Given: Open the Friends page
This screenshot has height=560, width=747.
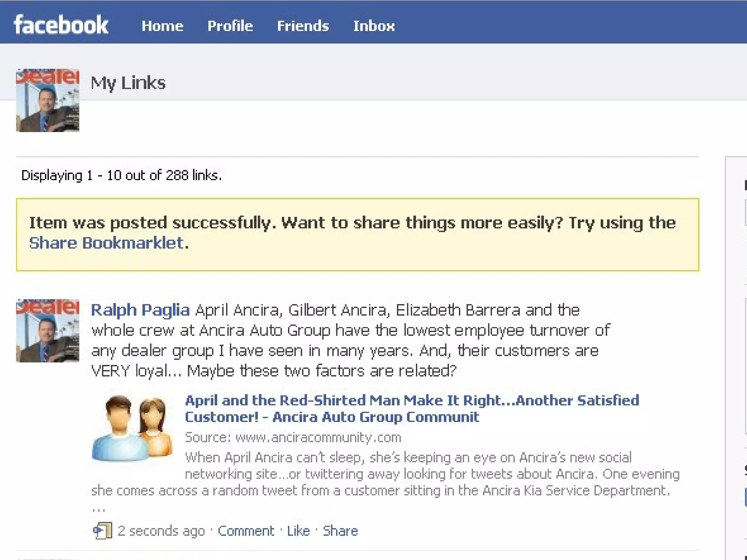Looking at the screenshot, I should coord(303,26).
